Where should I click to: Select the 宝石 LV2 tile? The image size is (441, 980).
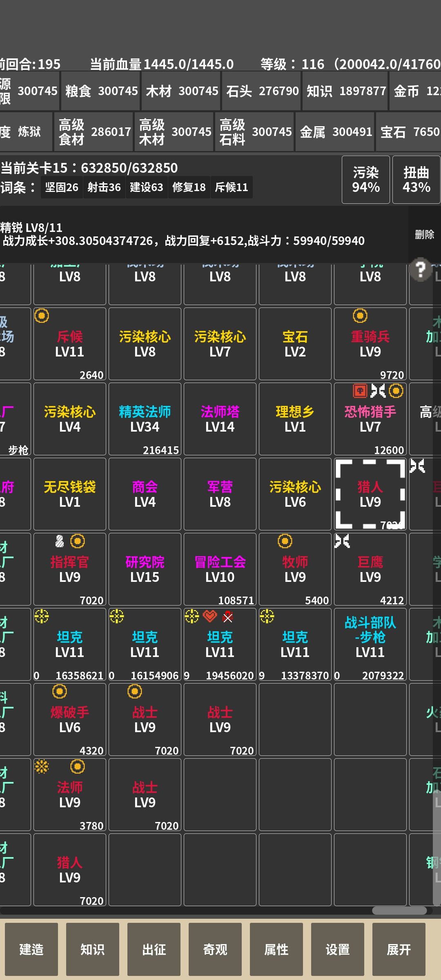(x=295, y=344)
